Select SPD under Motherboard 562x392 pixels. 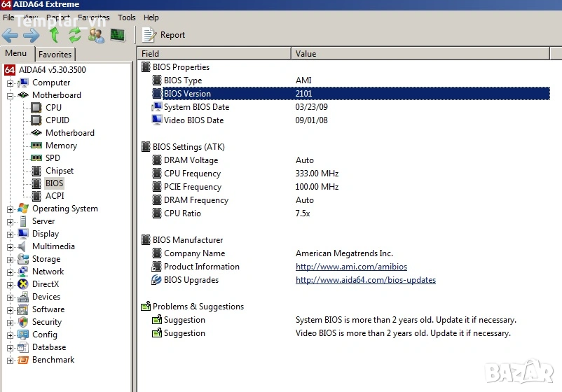tap(53, 158)
